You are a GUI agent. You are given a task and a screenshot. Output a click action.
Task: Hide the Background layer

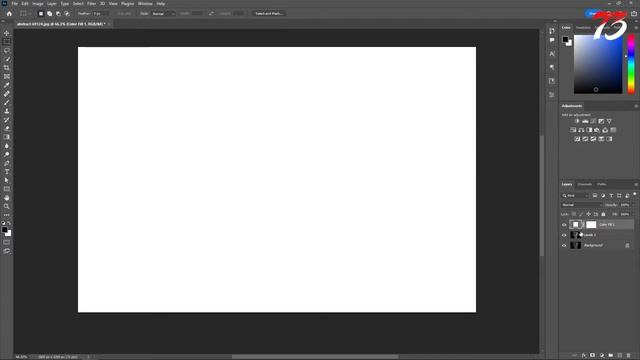tap(564, 245)
